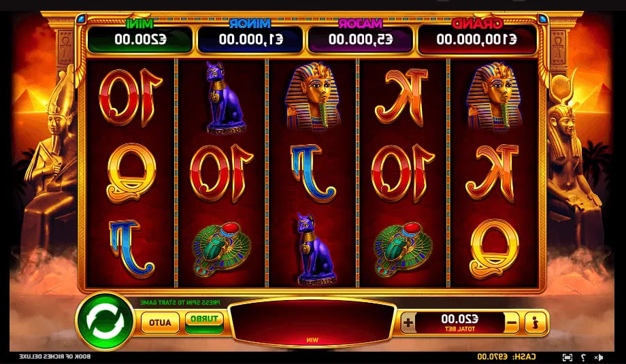This screenshot has height=364, width=626.
Task: Decrease total bet with the minus button
Action: tap(512, 322)
